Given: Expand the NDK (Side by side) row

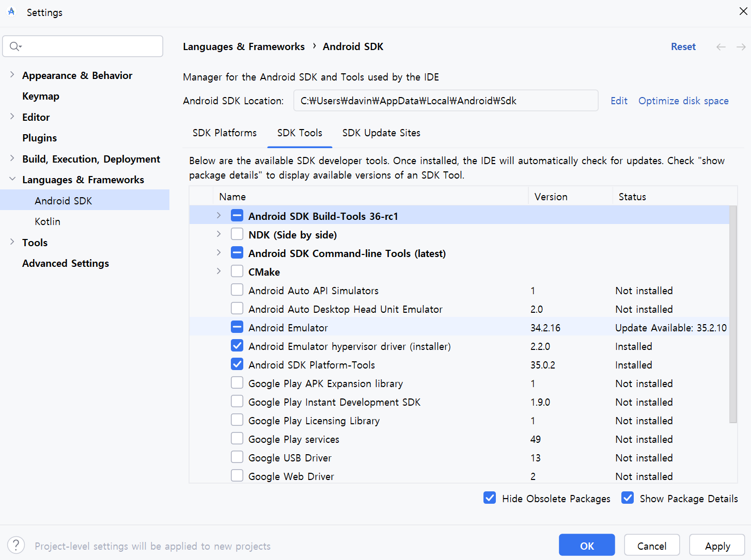Looking at the screenshot, I should (x=218, y=234).
